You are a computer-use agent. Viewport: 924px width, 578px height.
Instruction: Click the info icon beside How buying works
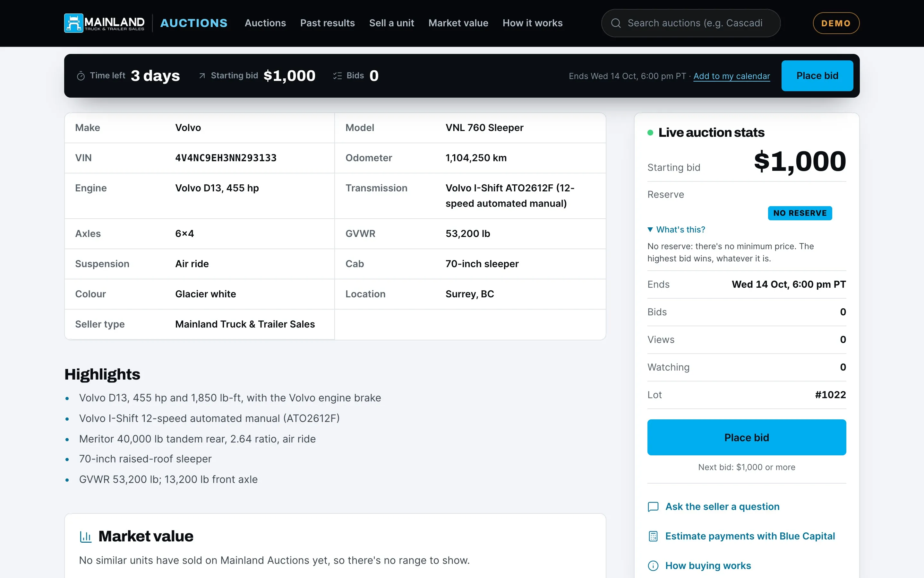(653, 566)
